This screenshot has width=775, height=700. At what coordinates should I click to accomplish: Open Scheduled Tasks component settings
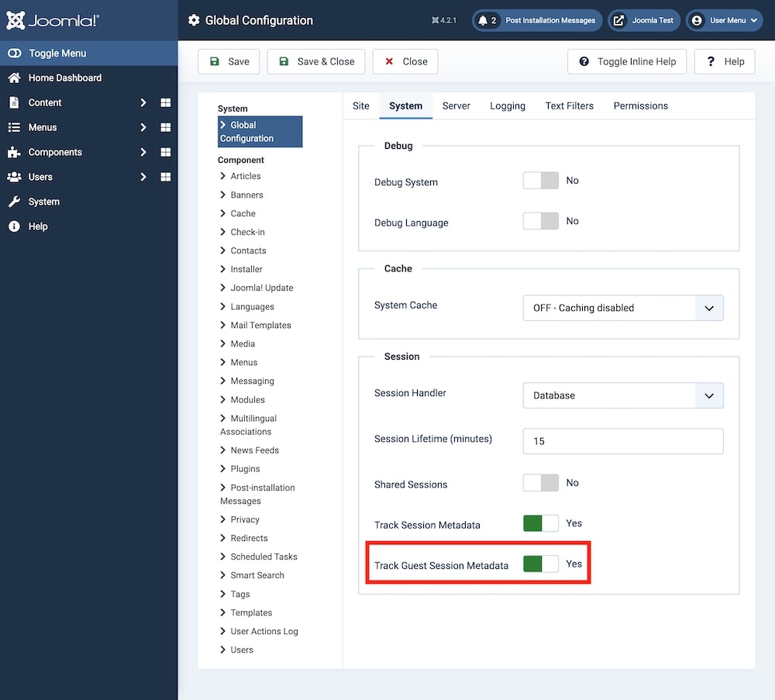(263, 557)
